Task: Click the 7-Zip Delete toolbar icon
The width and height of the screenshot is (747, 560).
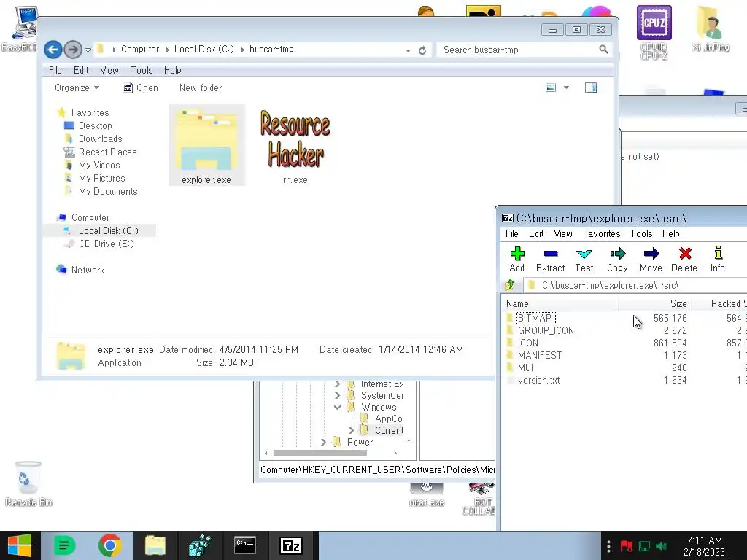Action: point(684,259)
